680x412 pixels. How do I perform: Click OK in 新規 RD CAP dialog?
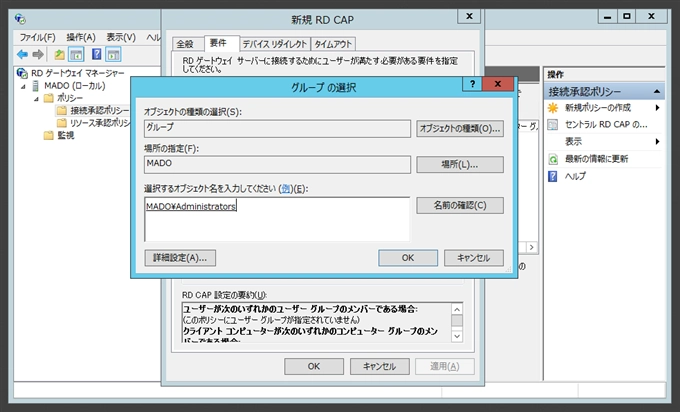[314, 366]
